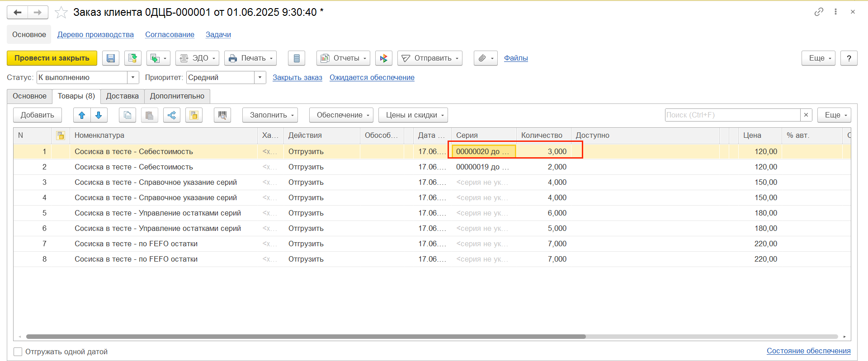This screenshot has width=868, height=361.
Task: Click the get link icon
Action: 819,12
